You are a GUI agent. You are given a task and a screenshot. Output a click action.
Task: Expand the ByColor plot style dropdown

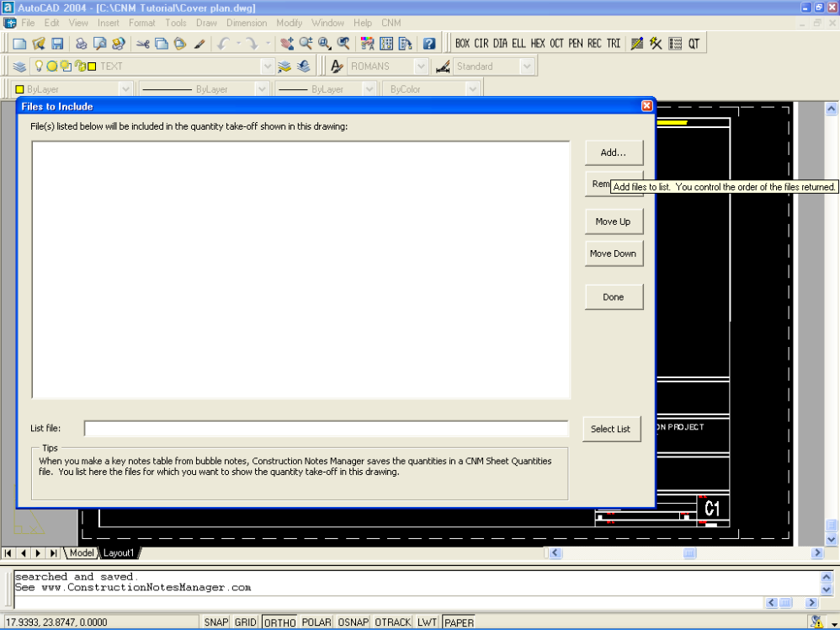(x=472, y=89)
